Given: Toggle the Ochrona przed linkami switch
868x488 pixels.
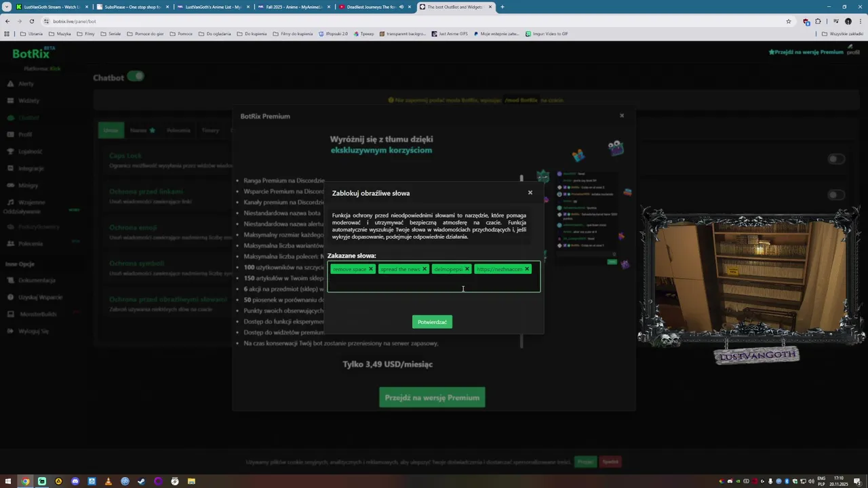Looking at the screenshot, I should 836,195.
